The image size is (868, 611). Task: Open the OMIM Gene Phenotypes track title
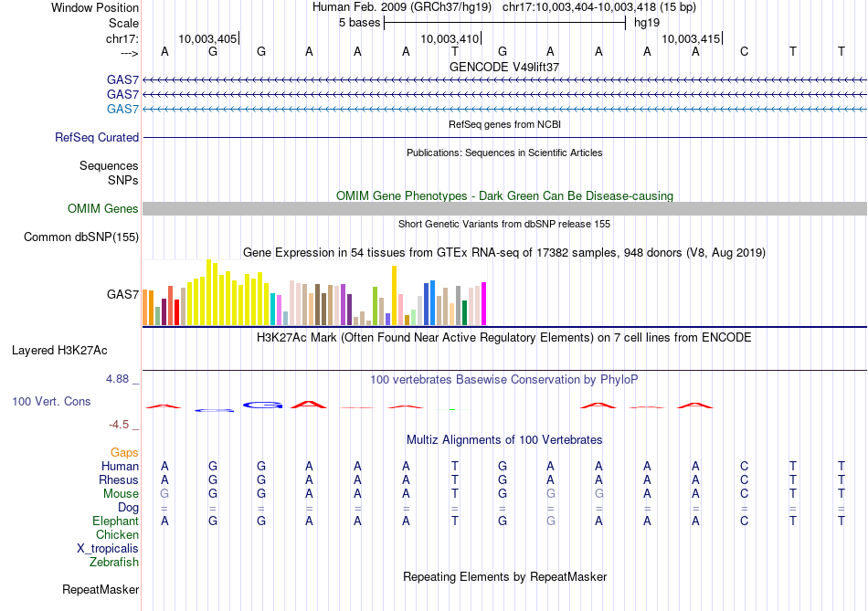pos(504,196)
